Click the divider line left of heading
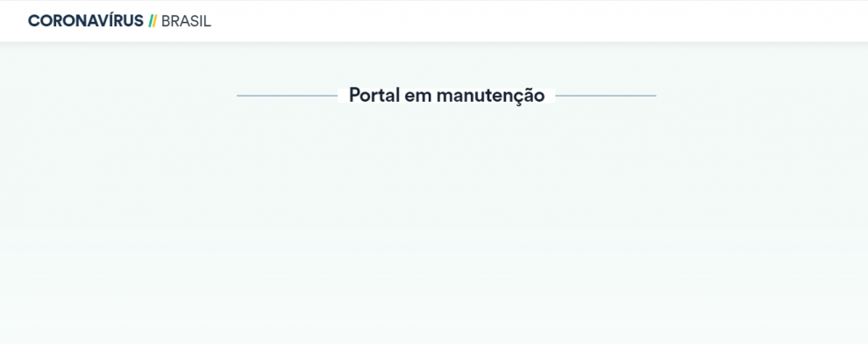 (288, 96)
